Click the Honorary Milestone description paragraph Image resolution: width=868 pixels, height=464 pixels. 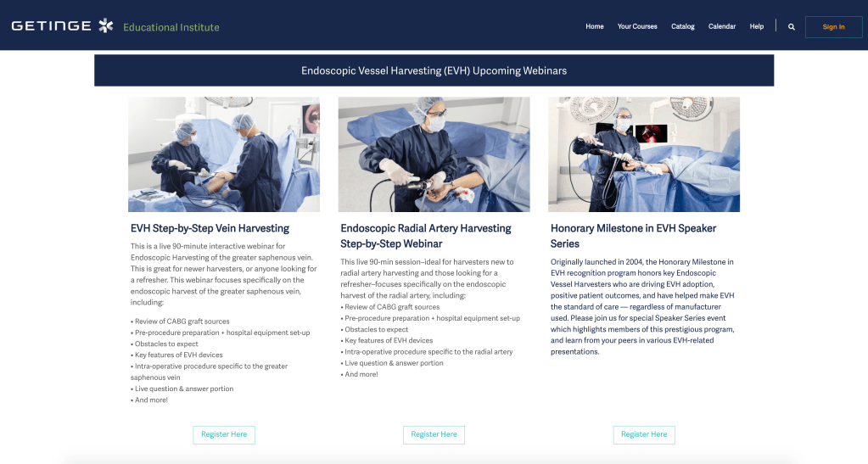click(x=642, y=306)
